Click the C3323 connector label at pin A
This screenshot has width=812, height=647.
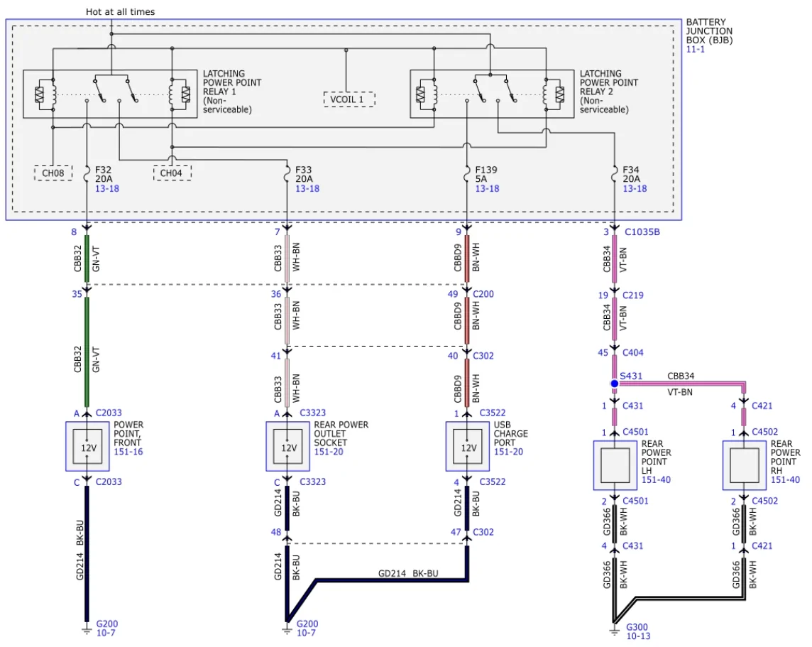tap(313, 413)
